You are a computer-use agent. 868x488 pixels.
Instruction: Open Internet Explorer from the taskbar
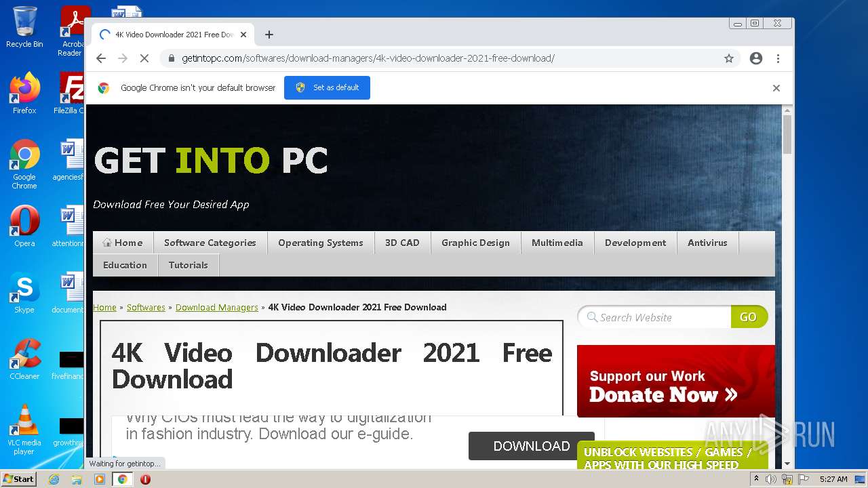click(54, 479)
